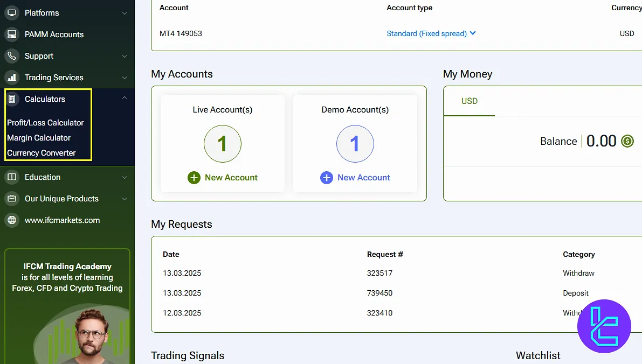Image resolution: width=642 pixels, height=364 pixels.
Task: Expand the Our Unique Products chevron
Action: tap(125, 199)
